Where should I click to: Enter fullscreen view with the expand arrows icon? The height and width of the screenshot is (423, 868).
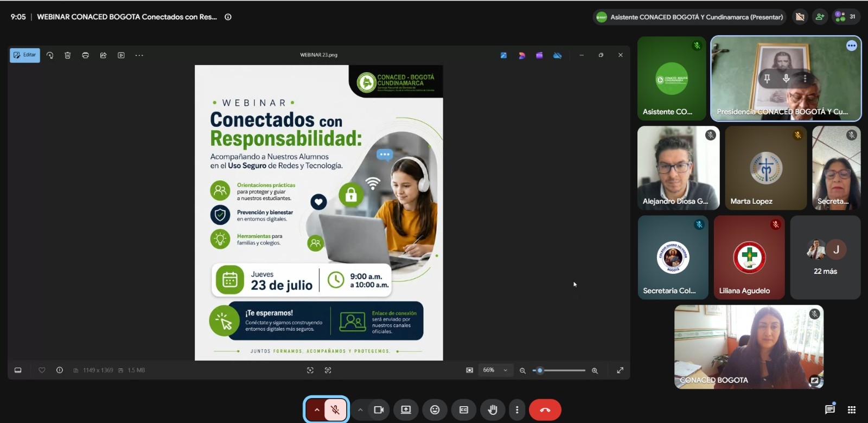(620, 370)
